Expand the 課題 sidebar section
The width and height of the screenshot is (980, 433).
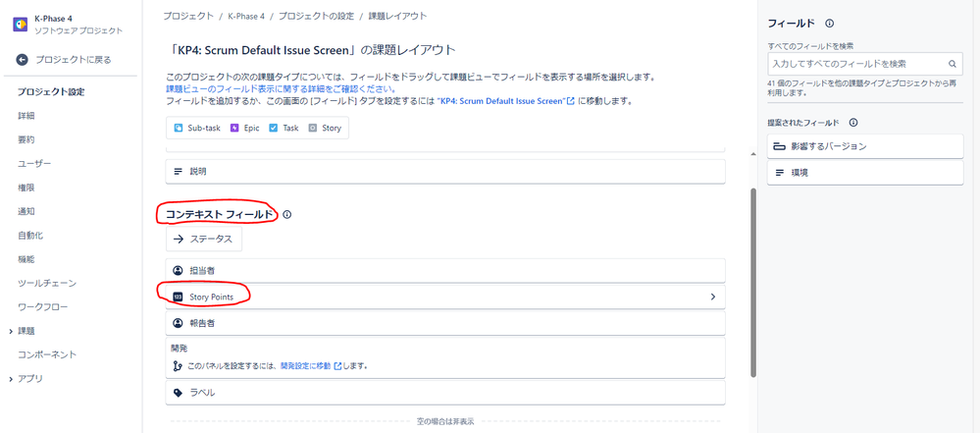[11, 331]
